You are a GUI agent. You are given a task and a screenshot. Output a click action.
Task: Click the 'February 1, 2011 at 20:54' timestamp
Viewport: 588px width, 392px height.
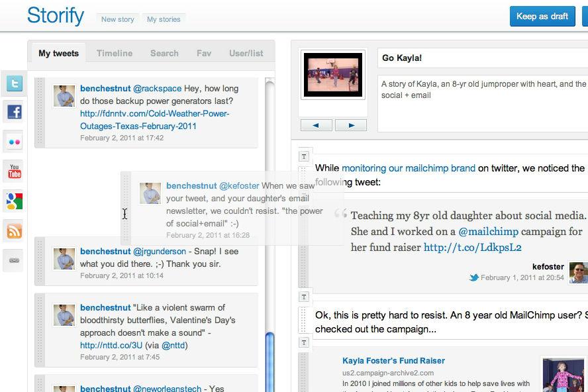[x=522, y=277]
